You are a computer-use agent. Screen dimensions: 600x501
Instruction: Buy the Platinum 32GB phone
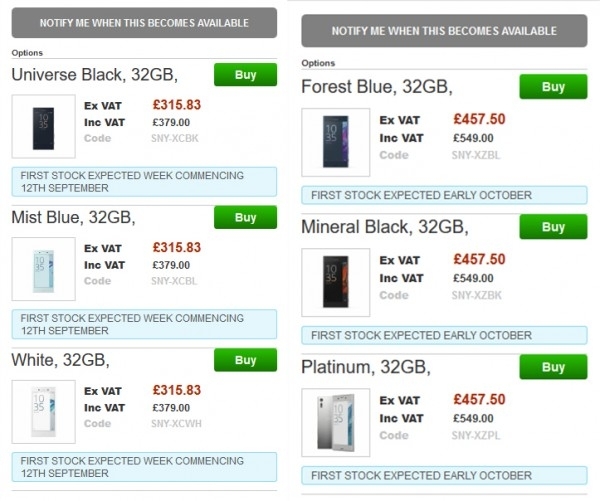click(553, 367)
